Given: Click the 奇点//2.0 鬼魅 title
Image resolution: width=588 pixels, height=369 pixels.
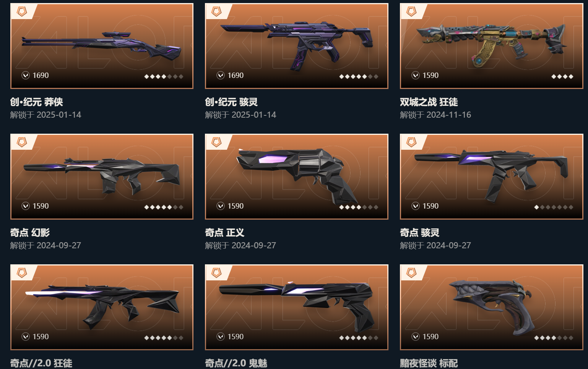Looking at the screenshot, I should [x=236, y=363].
